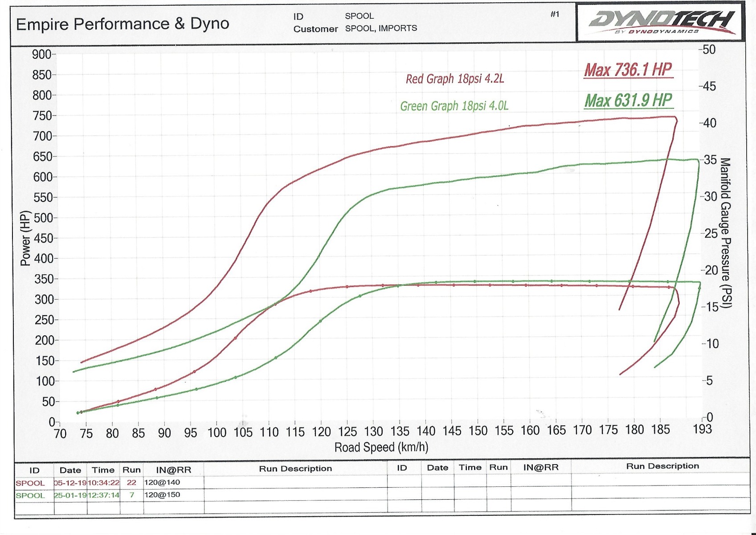Click the red SPOOL entry in table

(30, 483)
